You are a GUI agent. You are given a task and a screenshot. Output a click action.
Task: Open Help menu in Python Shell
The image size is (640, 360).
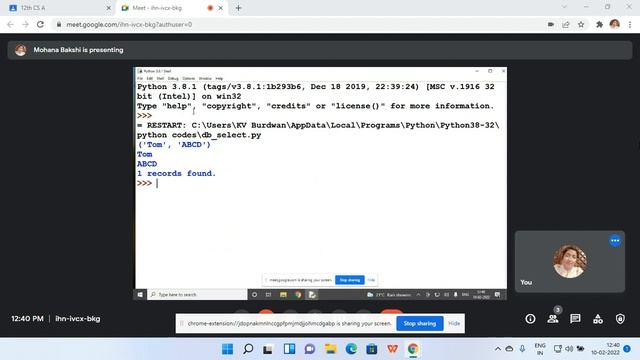tap(219, 78)
